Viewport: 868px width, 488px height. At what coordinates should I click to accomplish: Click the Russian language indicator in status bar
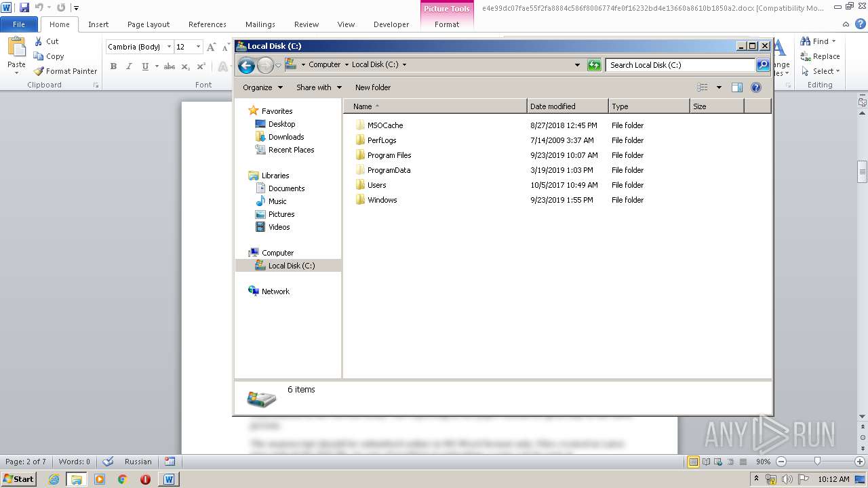138,462
